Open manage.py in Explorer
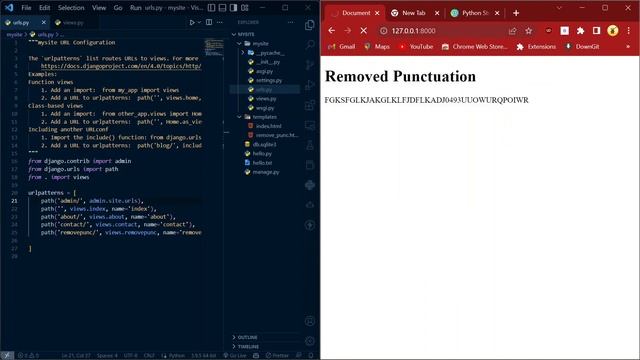The image size is (640, 360). 265,172
